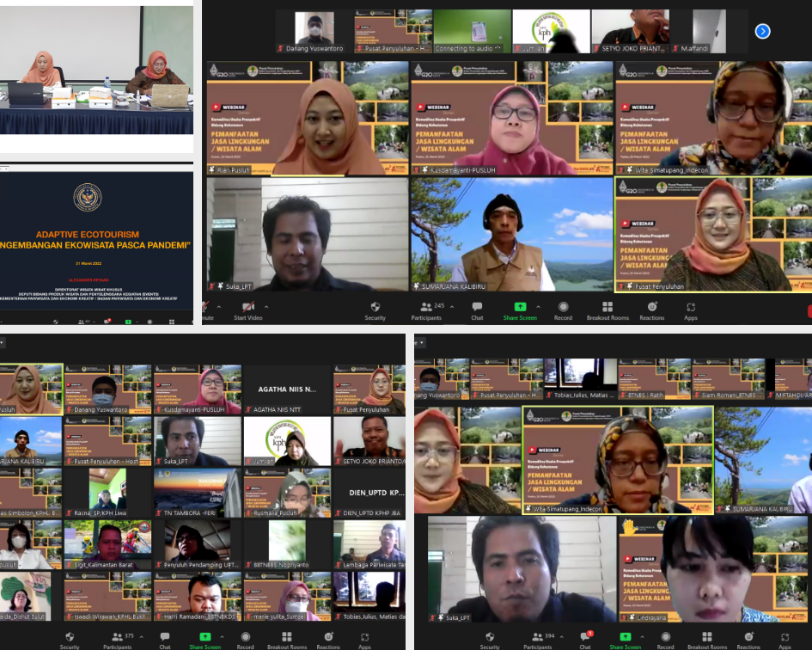
Task: Open Reactions in the 394-participant Zoom window
Action: (x=748, y=641)
